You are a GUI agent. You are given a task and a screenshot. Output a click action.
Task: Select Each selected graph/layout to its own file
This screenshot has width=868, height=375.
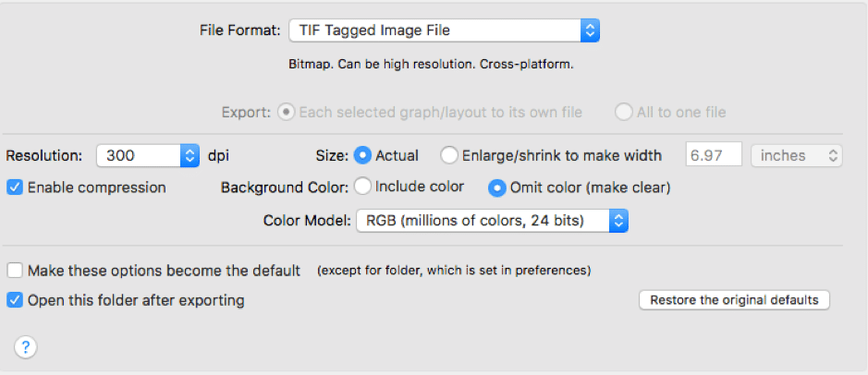pyautogui.click(x=287, y=113)
